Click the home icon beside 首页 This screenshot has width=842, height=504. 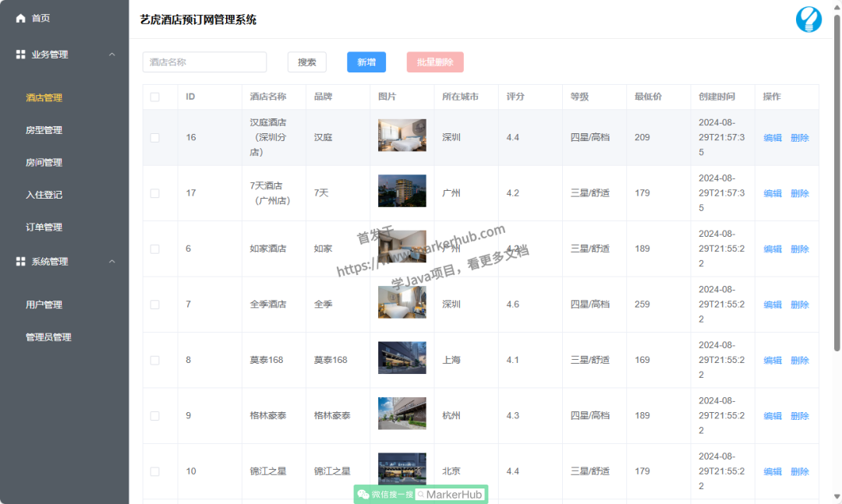(20, 18)
